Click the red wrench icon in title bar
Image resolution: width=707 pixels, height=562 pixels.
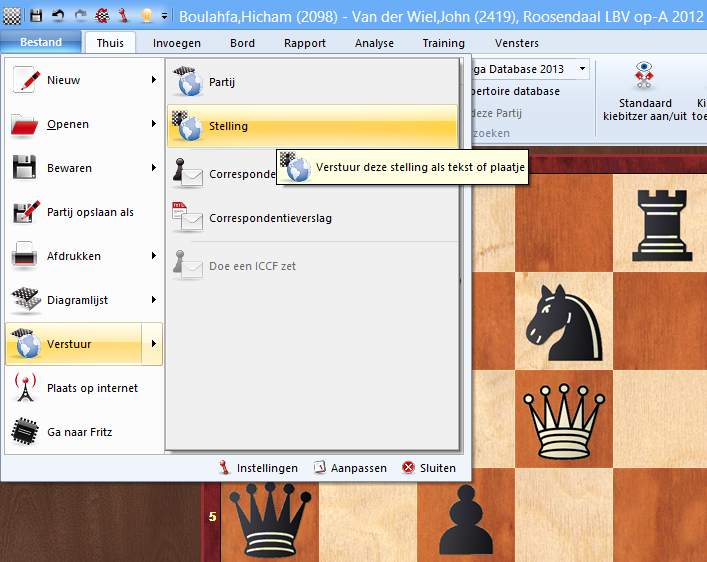123,16
